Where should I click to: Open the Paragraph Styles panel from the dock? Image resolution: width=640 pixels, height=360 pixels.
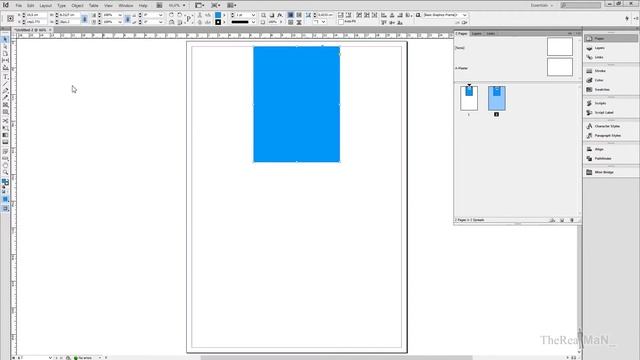coord(611,136)
